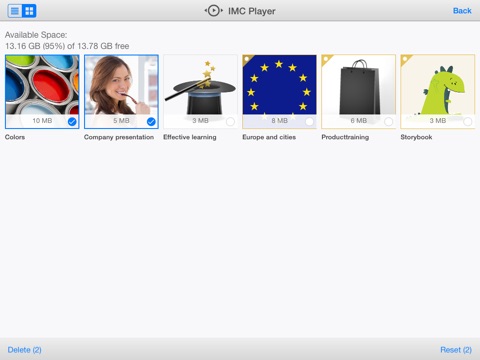Image resolution: width=480 pixels, height=360 pixels.
Task: Go Back from the top bar
Action: 462,11
